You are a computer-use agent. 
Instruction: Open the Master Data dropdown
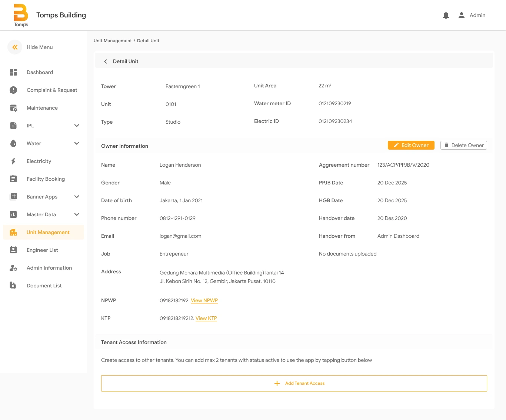(77, 214)
